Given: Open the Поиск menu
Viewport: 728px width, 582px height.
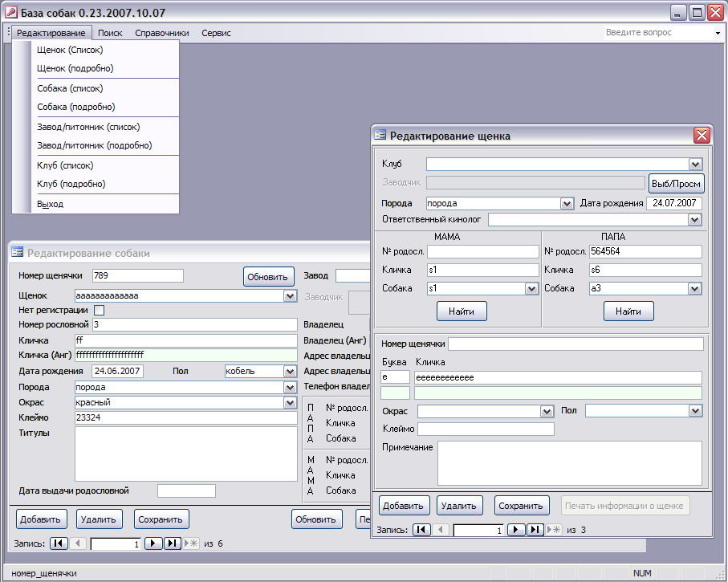Looking at the screenshot, I should 110,33.
